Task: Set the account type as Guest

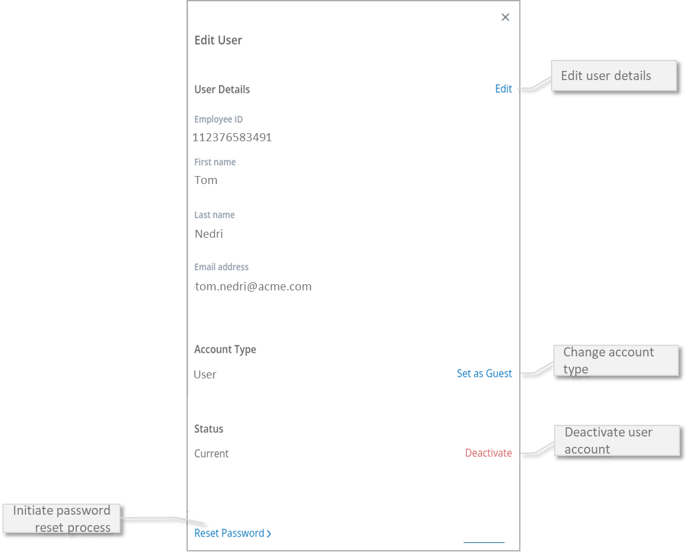Action: (x=484, y=374)
